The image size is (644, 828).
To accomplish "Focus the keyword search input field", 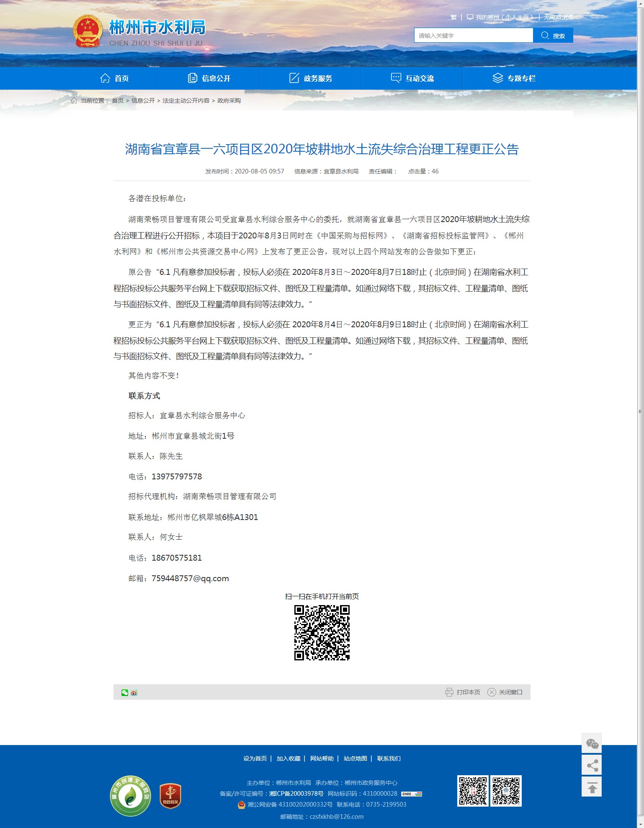I will click(473, 36).
